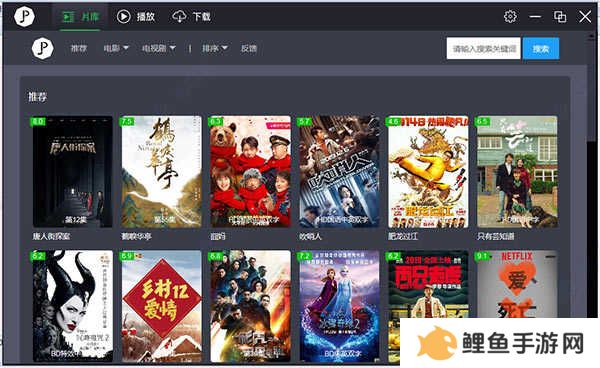The width and height of the screenshot is (600, 368).
Task: Click the vertical scrollbar on right edge
Action: pos(591,191)
